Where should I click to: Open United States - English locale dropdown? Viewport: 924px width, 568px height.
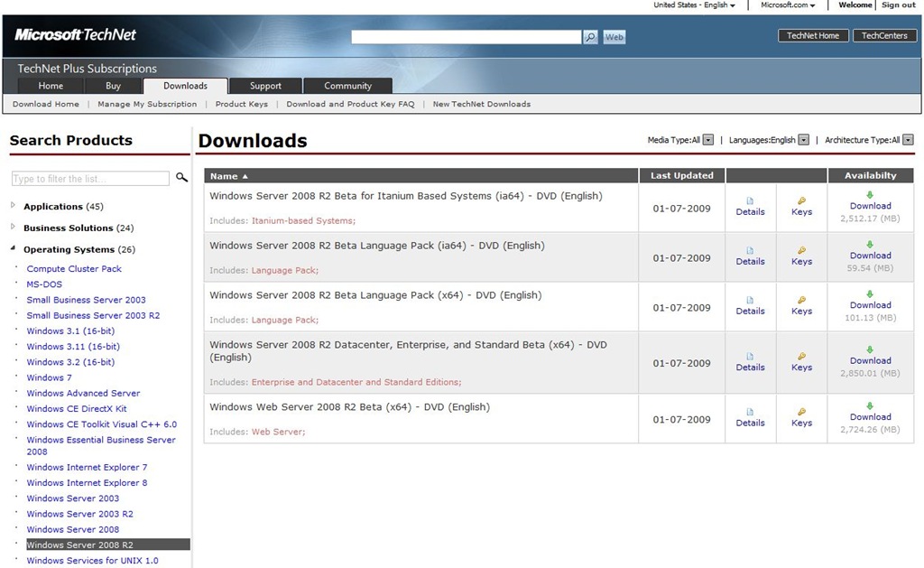694,5
